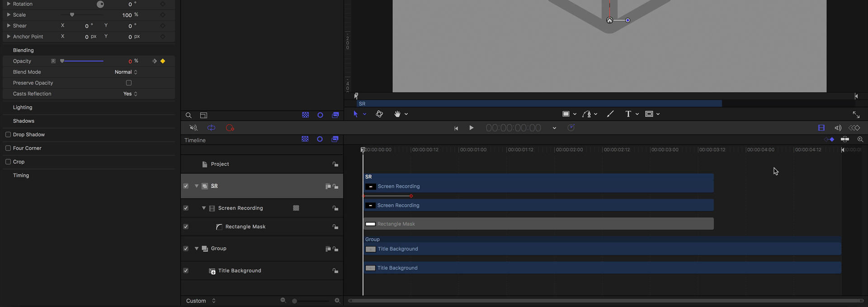Image resolution: width=868 pixels, height=307 pixels.
Task: Select the Project row in layers list
Action: point(262,164)
